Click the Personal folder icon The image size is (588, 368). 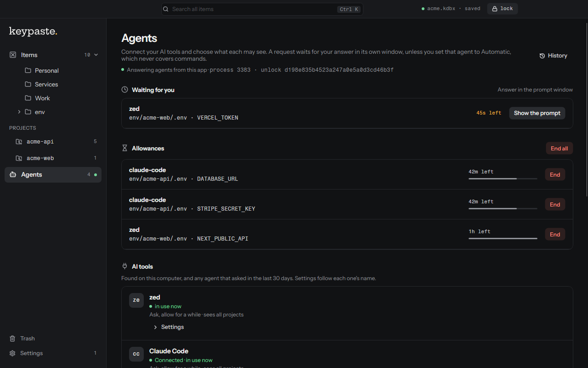[28, 70]
